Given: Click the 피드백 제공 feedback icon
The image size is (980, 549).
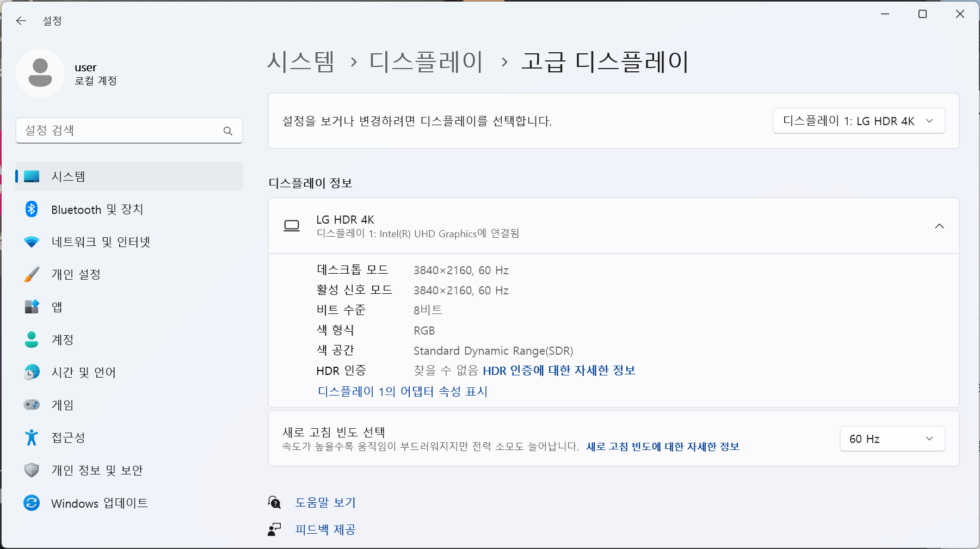Looking at the screenshot, I should 274,529.
